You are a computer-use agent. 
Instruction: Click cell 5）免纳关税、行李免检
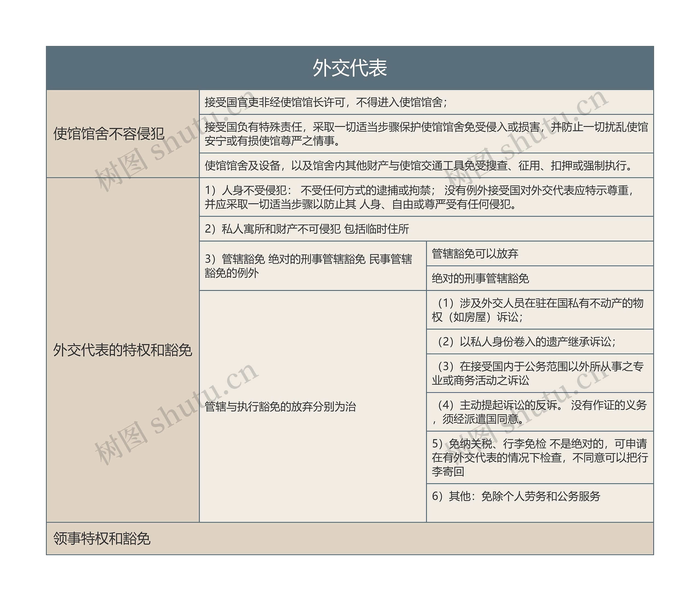[x=540, y=457]
